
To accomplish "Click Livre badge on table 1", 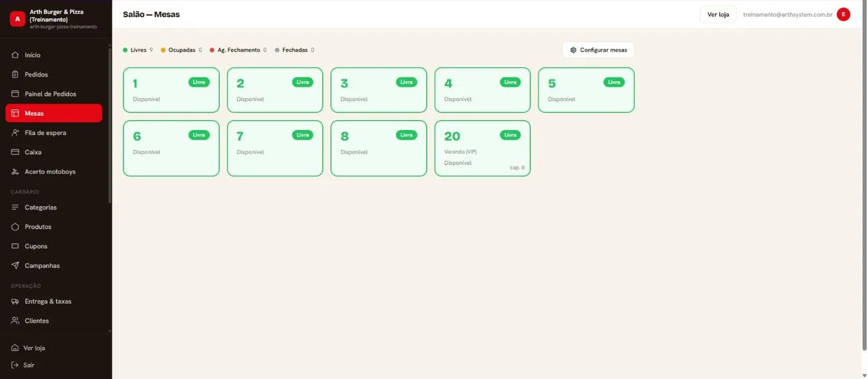I will click(x=199, y=82).
